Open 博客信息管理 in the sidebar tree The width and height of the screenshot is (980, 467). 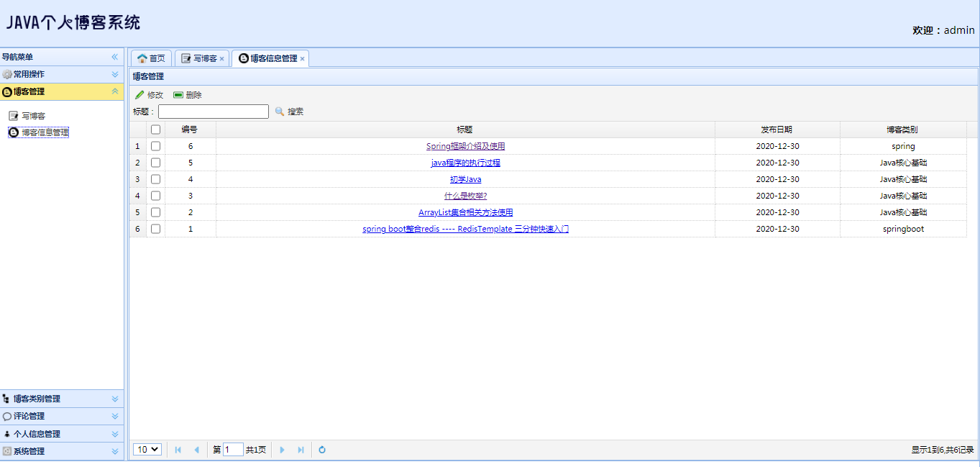click(x=45, y=132)
